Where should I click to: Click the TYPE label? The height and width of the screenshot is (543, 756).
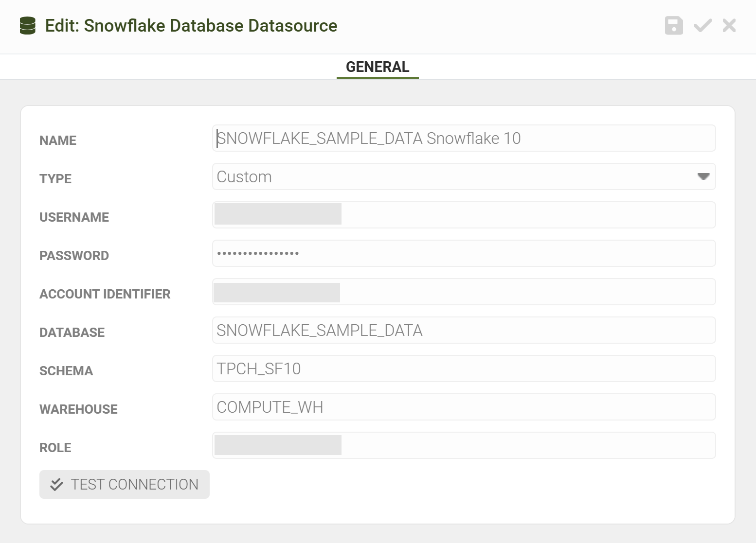click(x=55, y=179)
